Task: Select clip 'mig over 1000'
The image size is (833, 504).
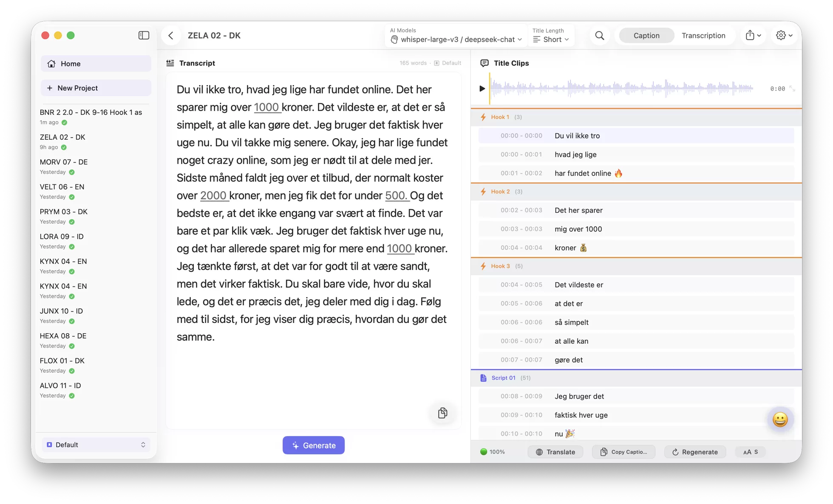Action: point(636,229)
